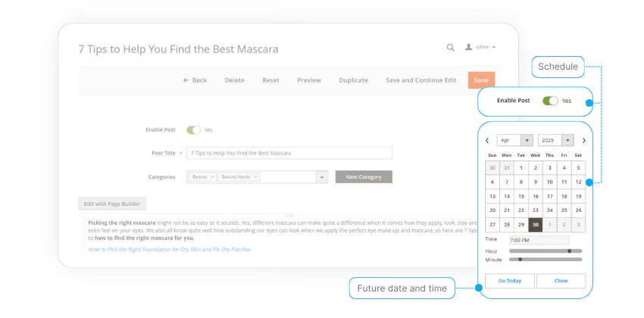
Task: Remove the Beauty Hacks category tag
Action: point(255,177)
